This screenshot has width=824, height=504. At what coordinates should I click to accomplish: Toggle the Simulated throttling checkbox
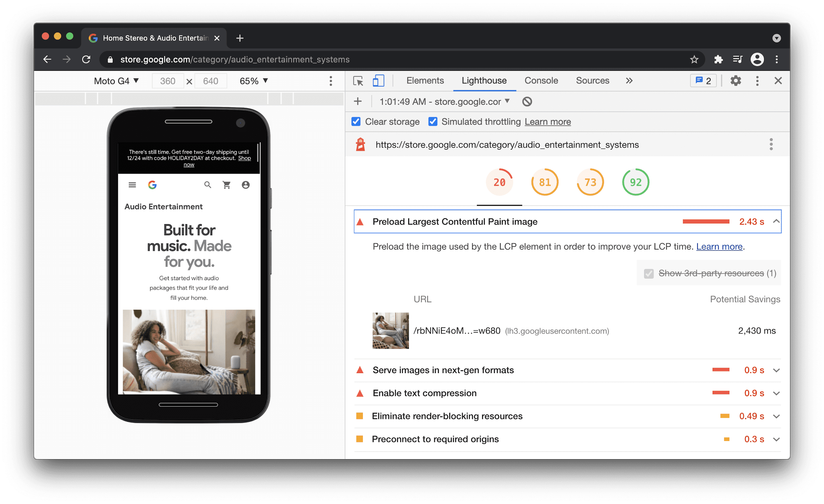[432, 122]
